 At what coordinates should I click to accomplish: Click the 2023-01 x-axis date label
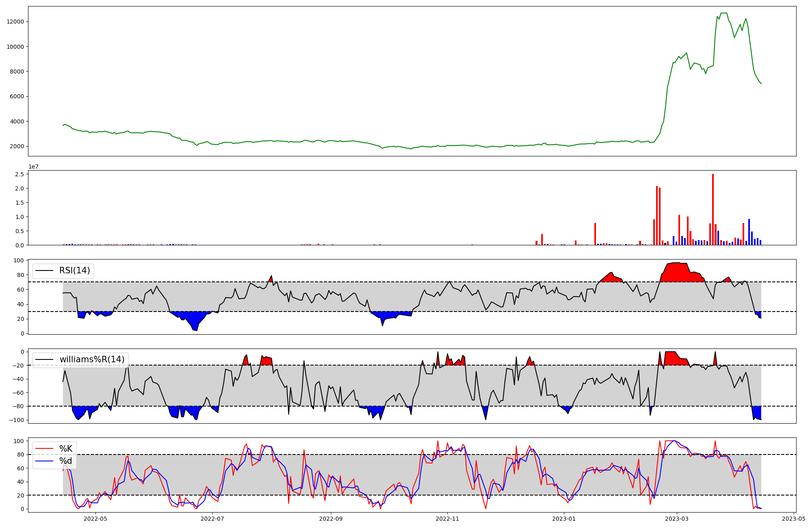pos(564,519)
